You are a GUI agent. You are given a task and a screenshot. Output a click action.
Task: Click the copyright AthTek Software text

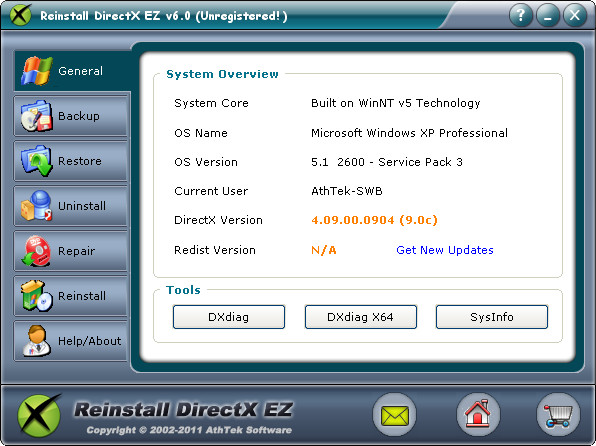[189, 430]
